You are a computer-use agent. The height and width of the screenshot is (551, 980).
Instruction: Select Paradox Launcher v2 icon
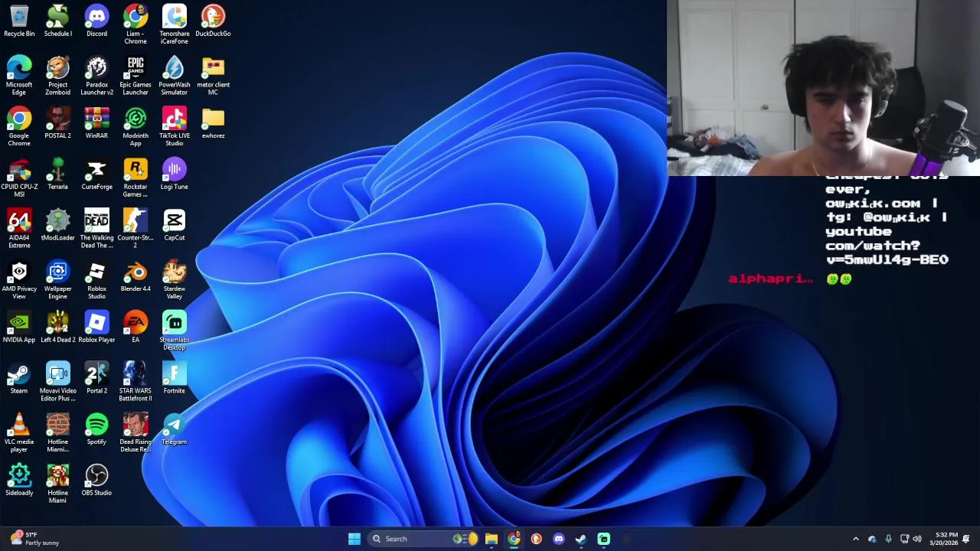[x=96, y=76]
